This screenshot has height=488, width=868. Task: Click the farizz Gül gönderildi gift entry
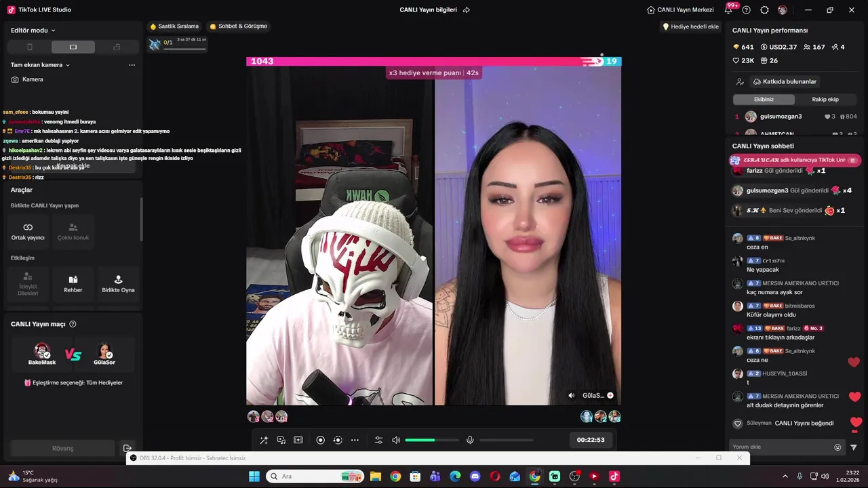point(779,171)
